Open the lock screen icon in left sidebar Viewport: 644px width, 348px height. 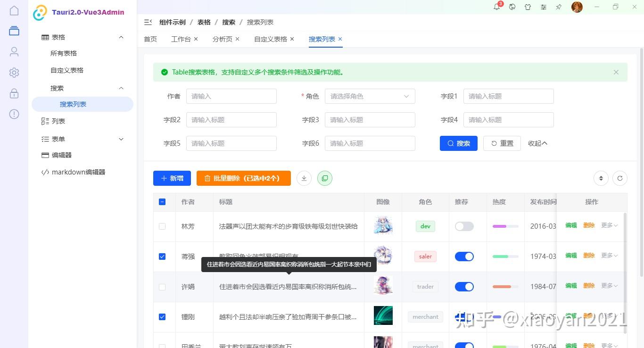tap(14, 93)
